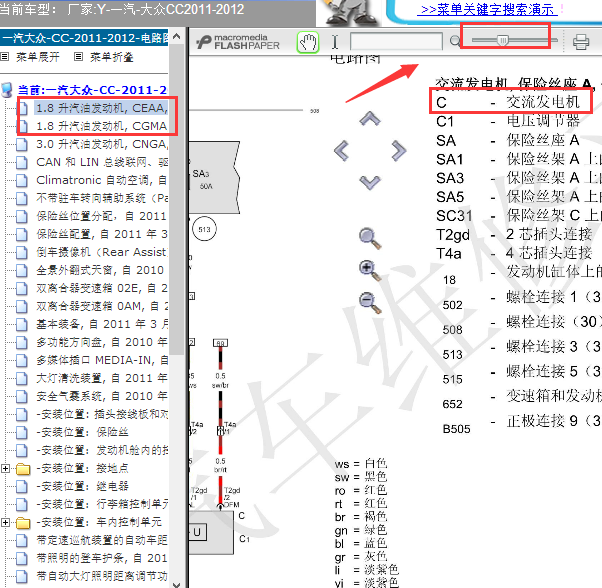
Task: Click the page icon beside CAN 和 LIN entry
Action: pyautogui.click(x=22, y=162)
